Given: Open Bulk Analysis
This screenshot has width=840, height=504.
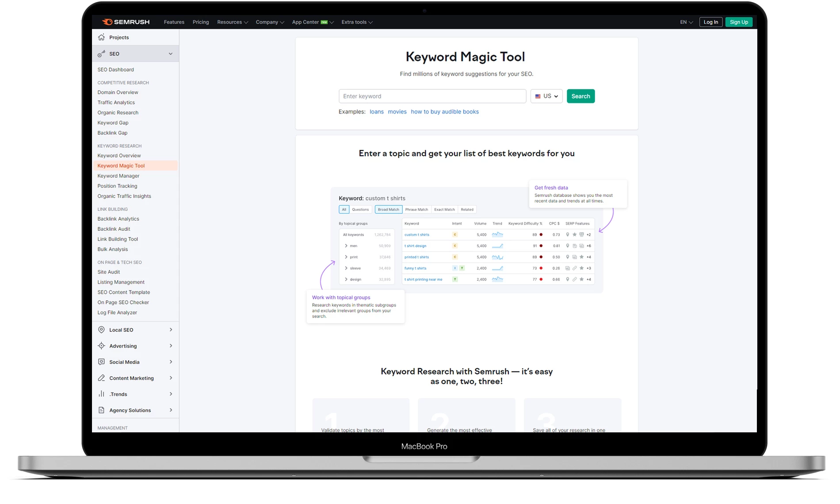Looking at the screenshot, I should pyautogui.click(x=113, y=249).
